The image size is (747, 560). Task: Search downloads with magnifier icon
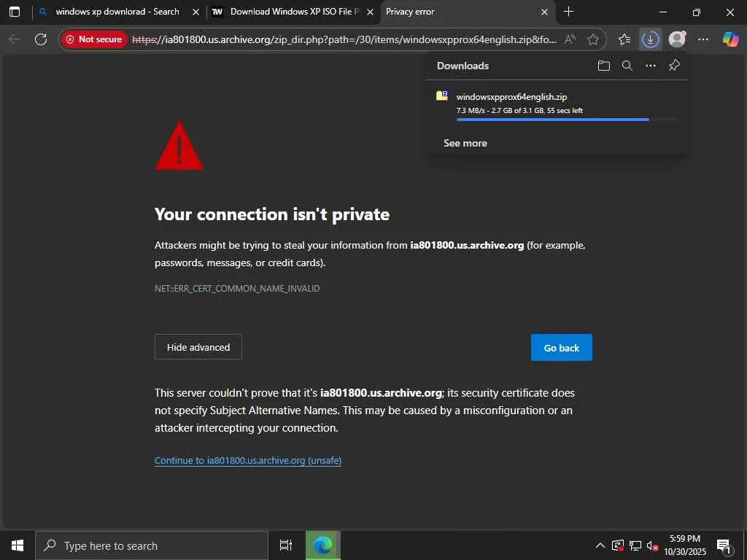coord(627,66)
